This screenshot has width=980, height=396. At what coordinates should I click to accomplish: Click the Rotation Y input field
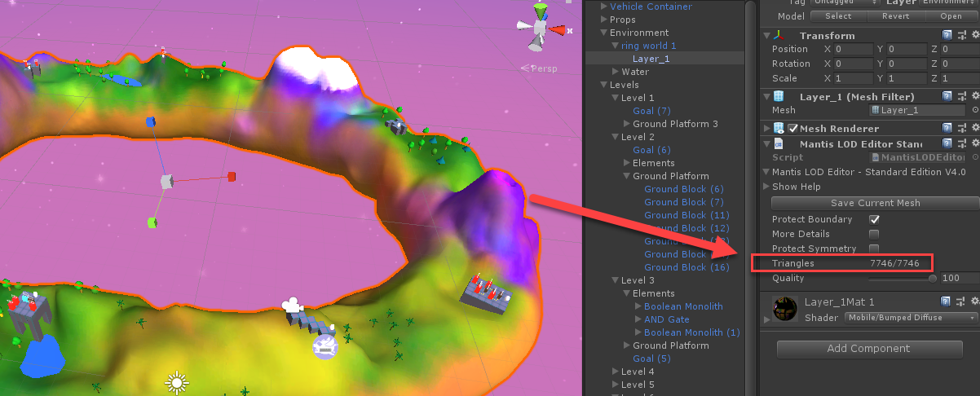click(x=907, y=64)
